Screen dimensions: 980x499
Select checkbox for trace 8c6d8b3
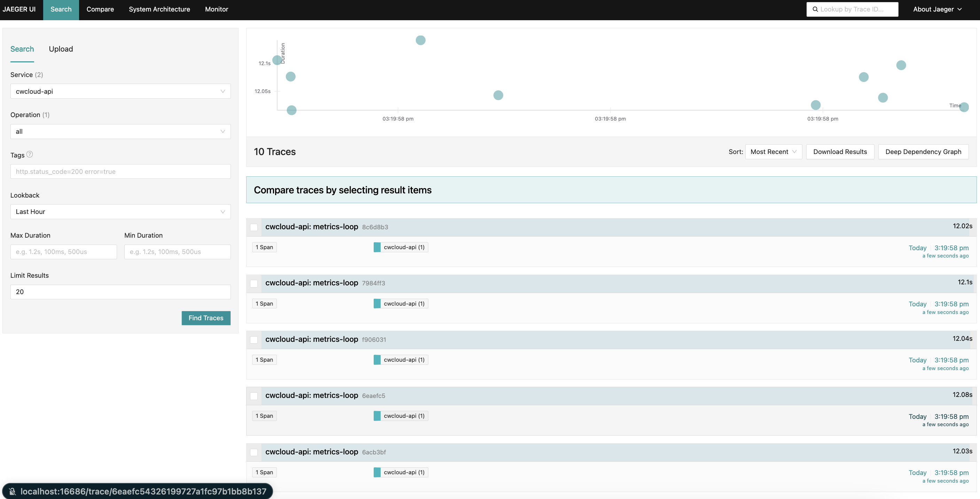[x=254, y=227]
